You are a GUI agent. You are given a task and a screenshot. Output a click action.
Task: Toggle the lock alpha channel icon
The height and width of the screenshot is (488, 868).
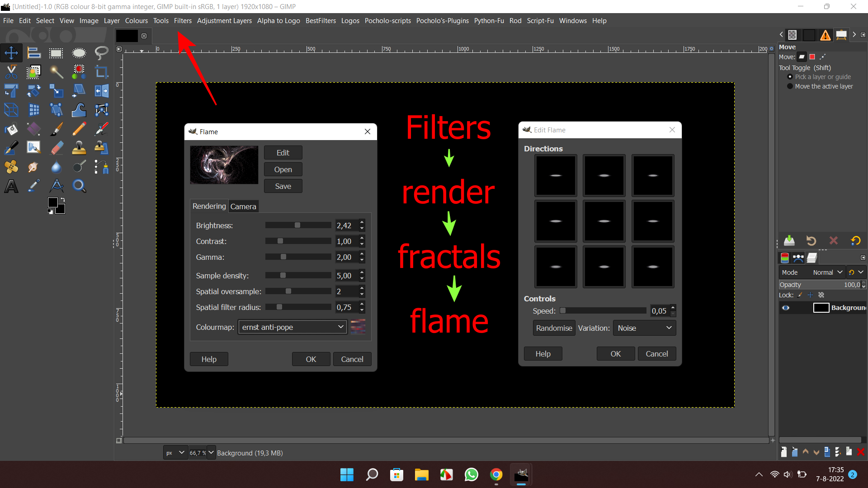pyautogui.click(x=821, y=295)
